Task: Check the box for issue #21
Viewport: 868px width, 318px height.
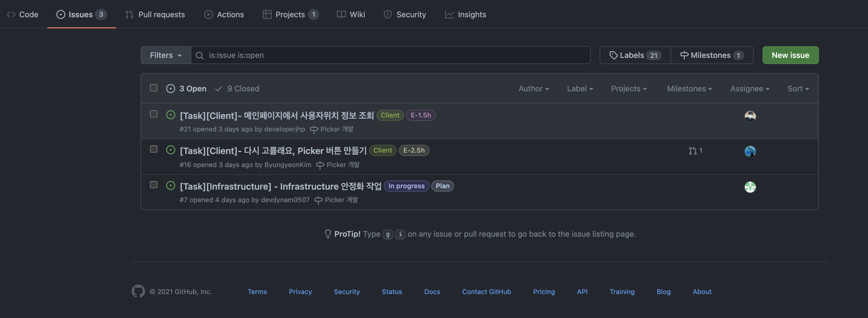Action: pos(154,114)
